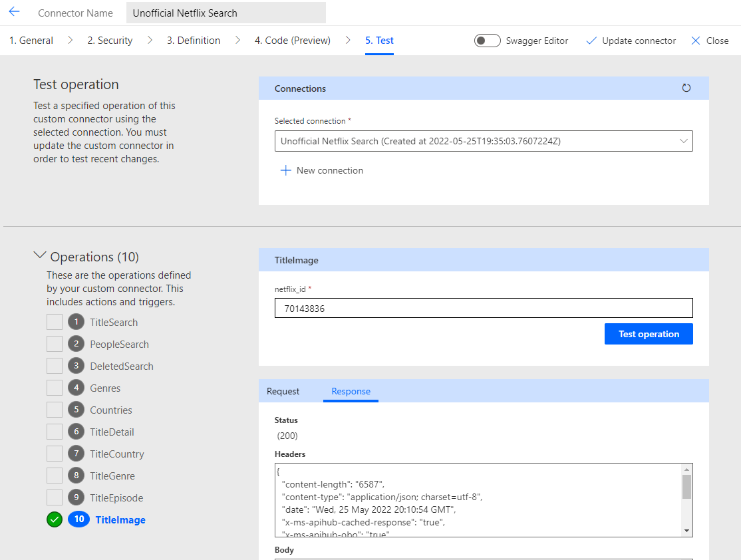Viewport: 741px width, 560px height.
Task: Select operation number 5 badge
Action: (76, 410)
